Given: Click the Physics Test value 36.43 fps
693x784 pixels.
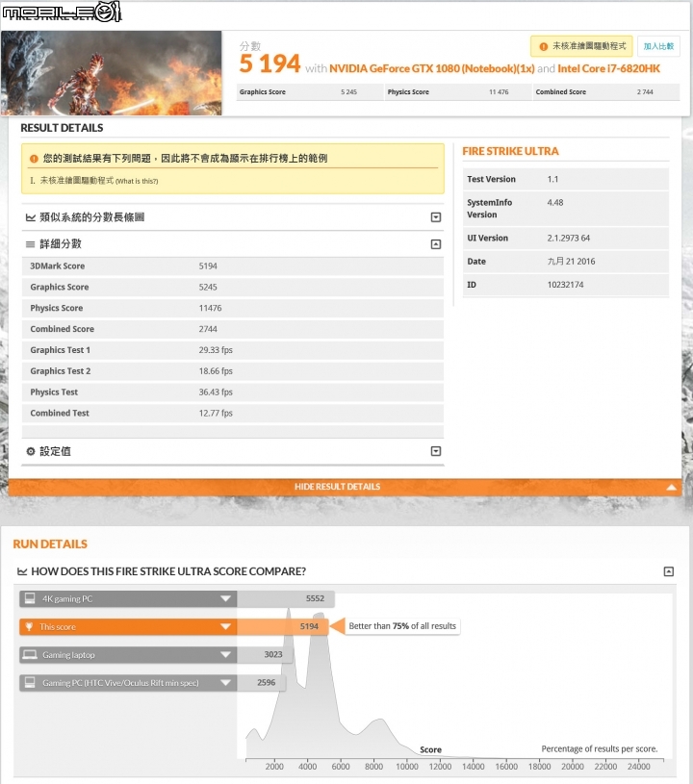Looking at the screenshot, I should point(216,392).
